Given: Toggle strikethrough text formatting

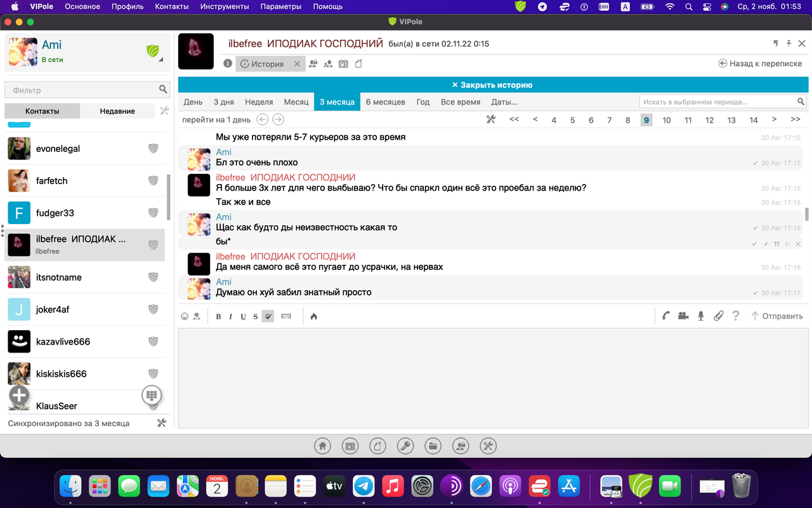Looking at the screenshot, I should pos(256,316).
